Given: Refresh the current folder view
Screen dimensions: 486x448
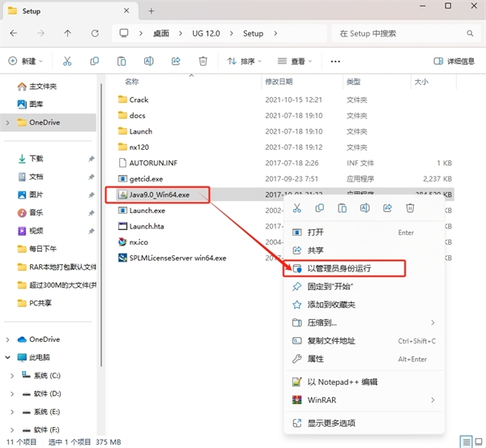Looking at the screenshot, I should [94, 33].
